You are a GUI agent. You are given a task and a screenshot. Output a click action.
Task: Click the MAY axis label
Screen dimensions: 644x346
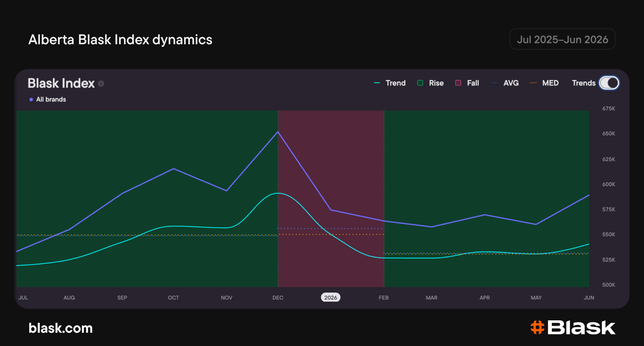pyautogui.click(x=536, y=298)
